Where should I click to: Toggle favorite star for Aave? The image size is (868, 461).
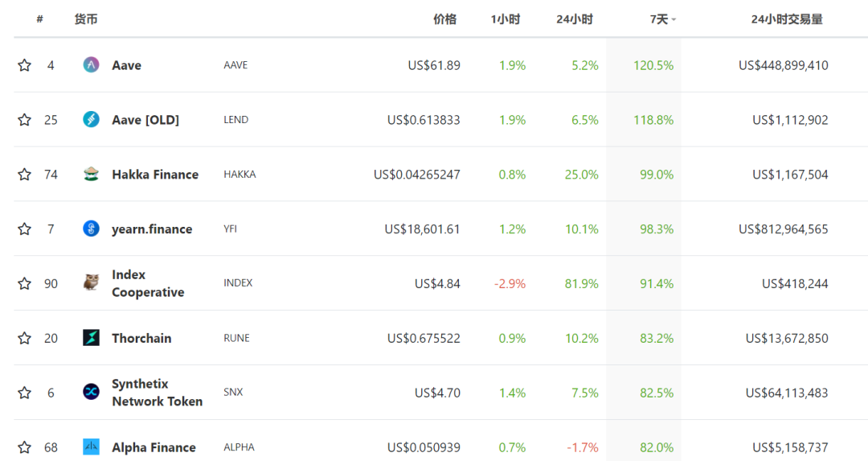24,65
